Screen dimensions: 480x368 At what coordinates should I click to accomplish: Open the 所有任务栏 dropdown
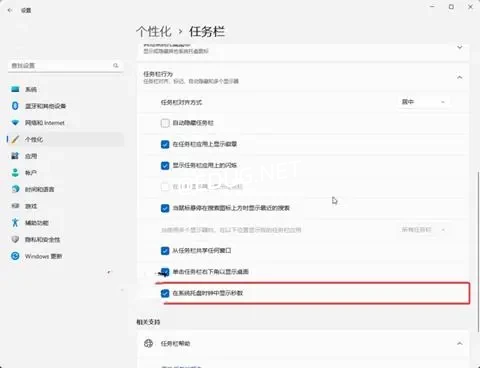click(x=423, y=230)
